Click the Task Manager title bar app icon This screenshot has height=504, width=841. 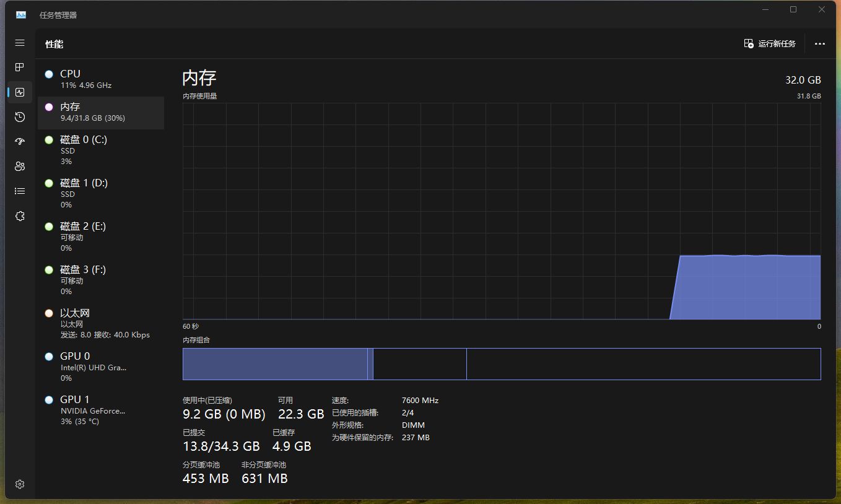point(21,15)
